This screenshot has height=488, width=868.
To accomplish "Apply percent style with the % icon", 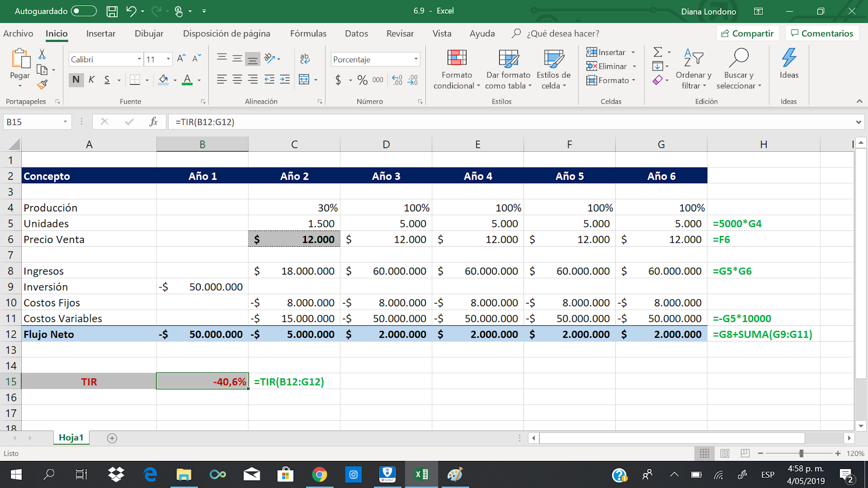I will point(362,79).
